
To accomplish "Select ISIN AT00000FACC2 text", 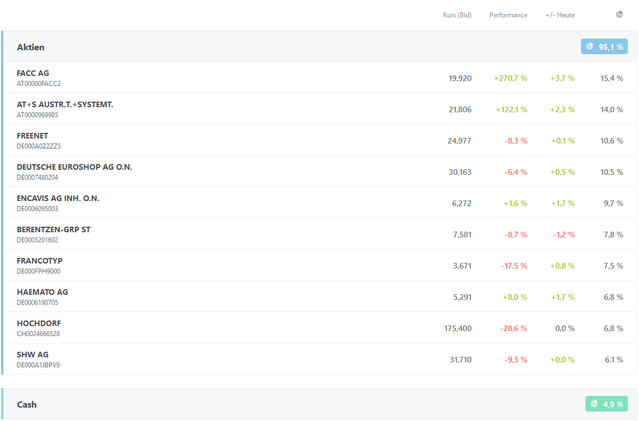I will (39, 84).
